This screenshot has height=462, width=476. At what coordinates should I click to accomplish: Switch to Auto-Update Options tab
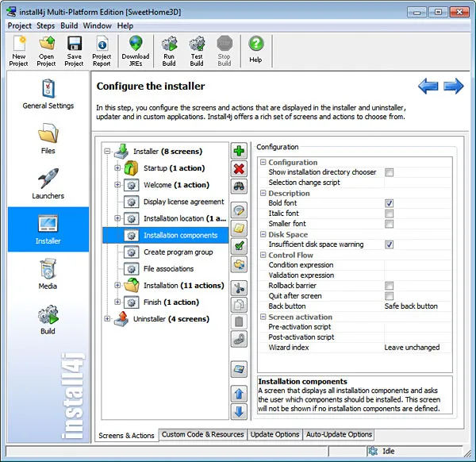coord(339,434)
